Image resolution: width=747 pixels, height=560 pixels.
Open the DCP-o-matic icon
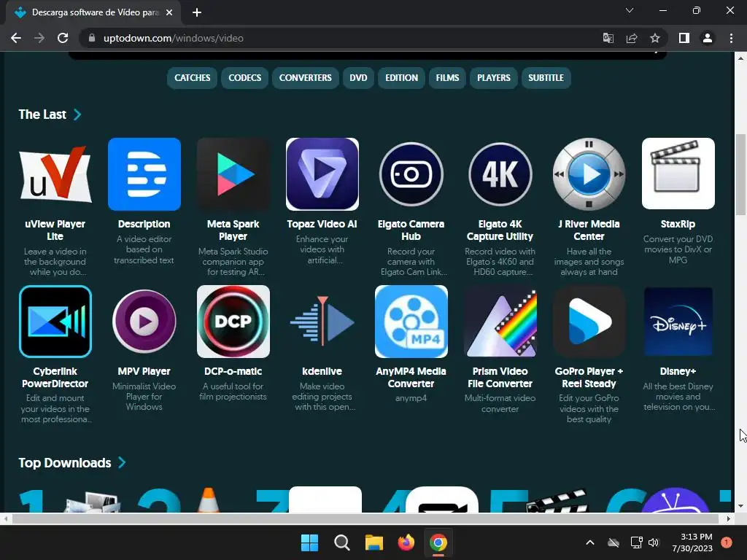click(x=233, y=322)
